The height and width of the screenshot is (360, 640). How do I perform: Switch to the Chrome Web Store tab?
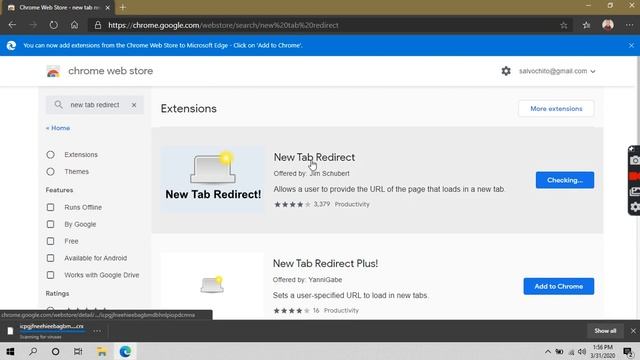(59, 7)
